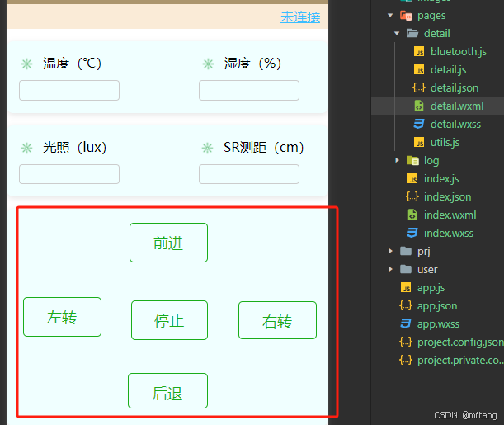Screen dimensions: 504x425
Task: Open app.json in the file tree
Action: (437, 306)
